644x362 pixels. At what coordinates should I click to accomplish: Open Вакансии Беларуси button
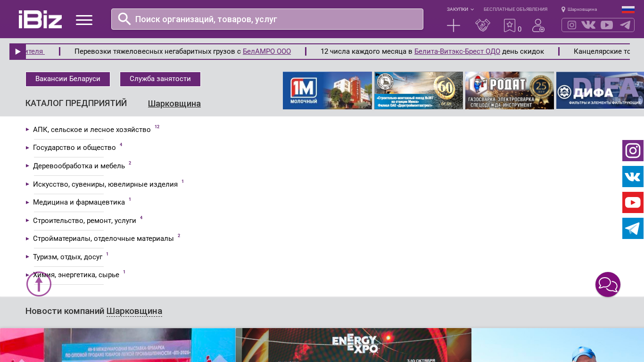[x=68, y=79]
